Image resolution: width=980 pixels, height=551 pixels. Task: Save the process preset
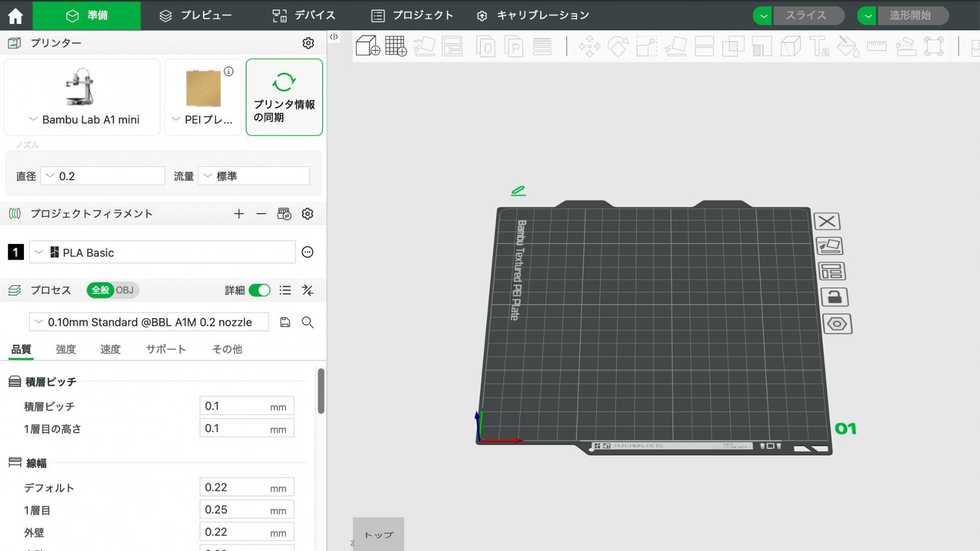click(285, 322)
